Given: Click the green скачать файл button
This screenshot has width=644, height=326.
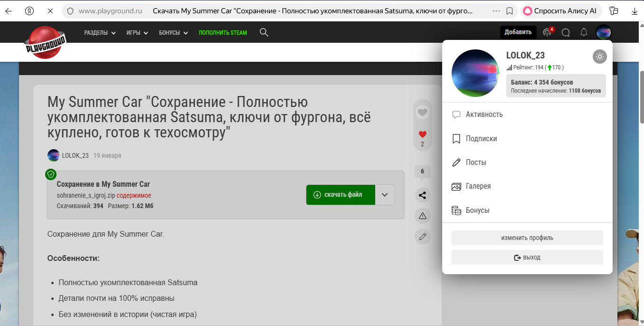Looking at the screenshot, I should point(341,195).
